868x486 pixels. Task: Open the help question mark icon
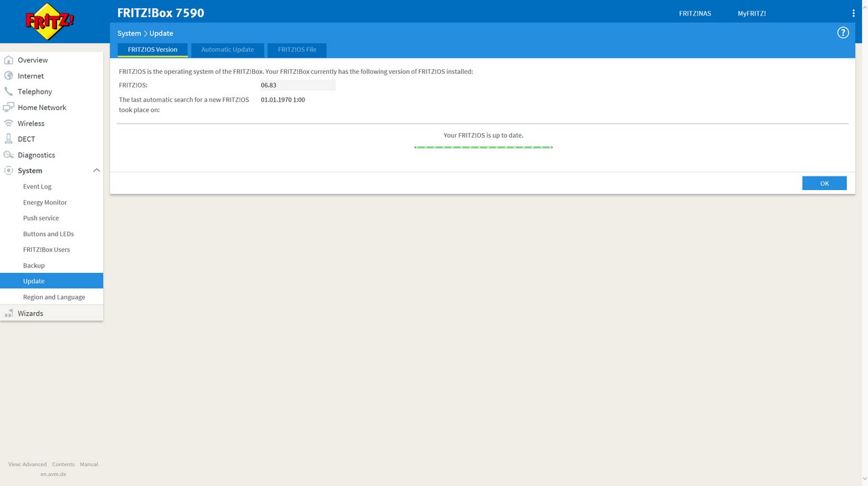[x=843, y=33]
